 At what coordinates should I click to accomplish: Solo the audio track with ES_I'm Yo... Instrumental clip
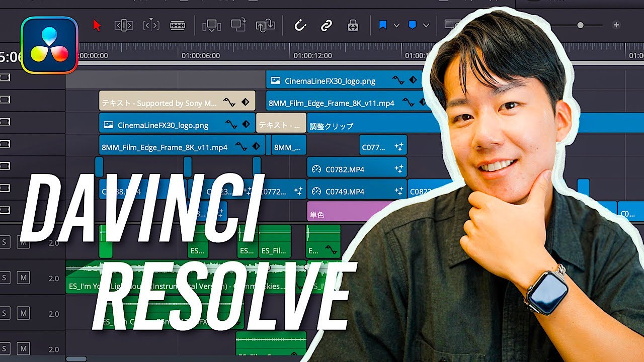pos(5,278)
